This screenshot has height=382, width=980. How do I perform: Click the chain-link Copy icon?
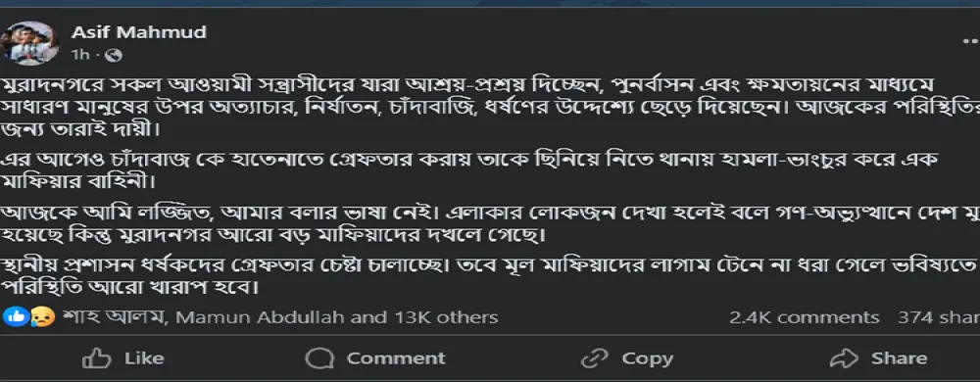point(595,358)
